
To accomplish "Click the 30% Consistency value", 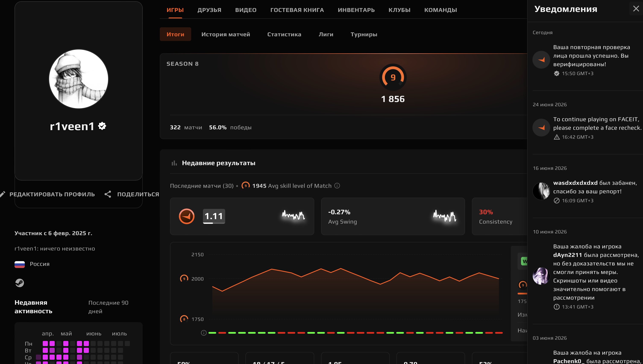I will click(x=486, y=212).
